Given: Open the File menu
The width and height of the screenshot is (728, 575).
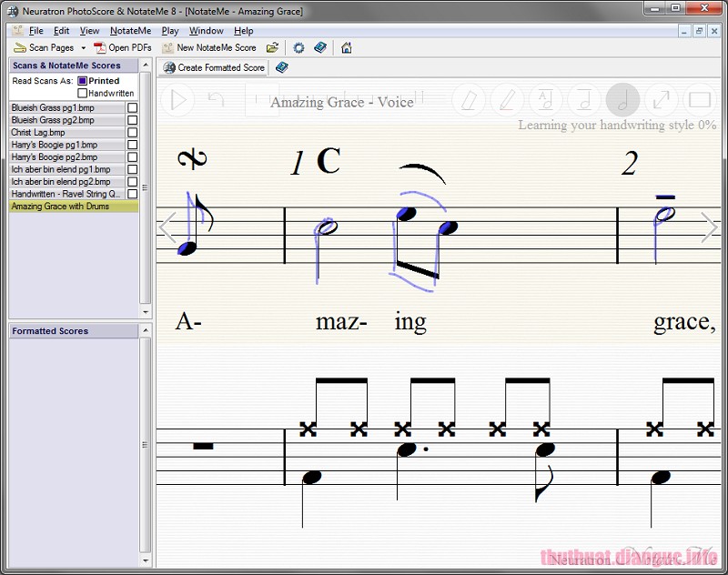Looking at the screenshot, I should click(35, 31).
